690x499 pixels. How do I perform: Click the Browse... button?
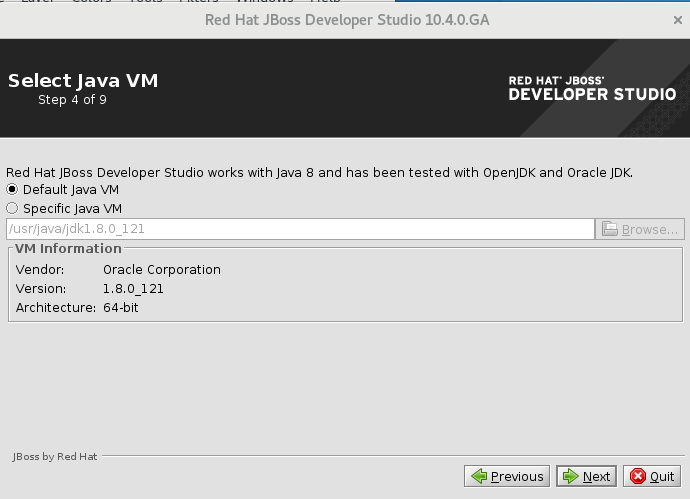pyautogui.click(x=640, y=229)
